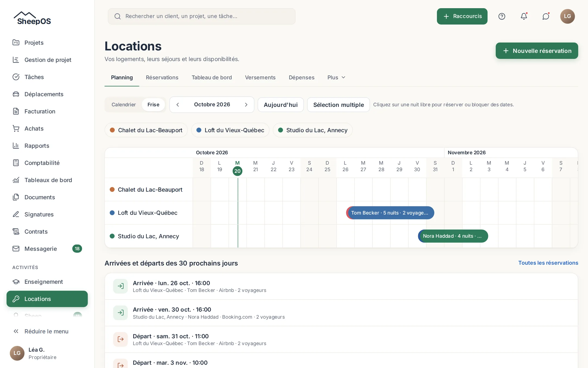Open the Dépenses tab
This screenshot has height=368, width=588.
[x=302, y=77]
